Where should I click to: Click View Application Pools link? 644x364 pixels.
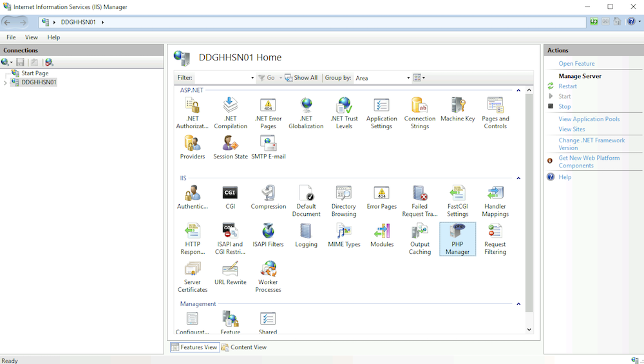(589, 119)
